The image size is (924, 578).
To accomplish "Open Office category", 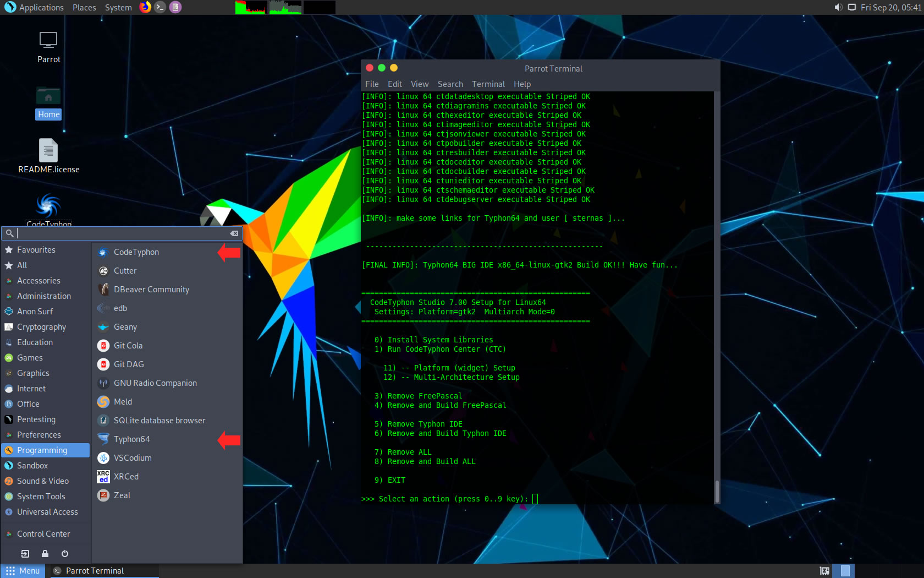I will coord(46,404).
